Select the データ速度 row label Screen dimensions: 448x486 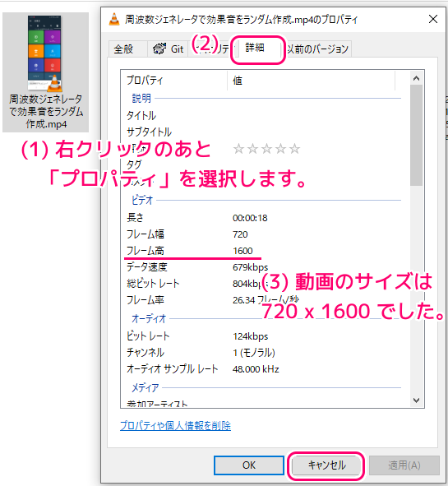coord(147,267)
